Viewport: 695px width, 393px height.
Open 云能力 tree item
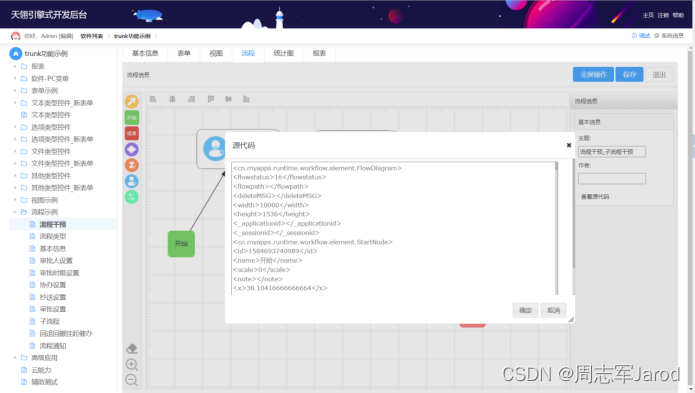pos(41,370)
